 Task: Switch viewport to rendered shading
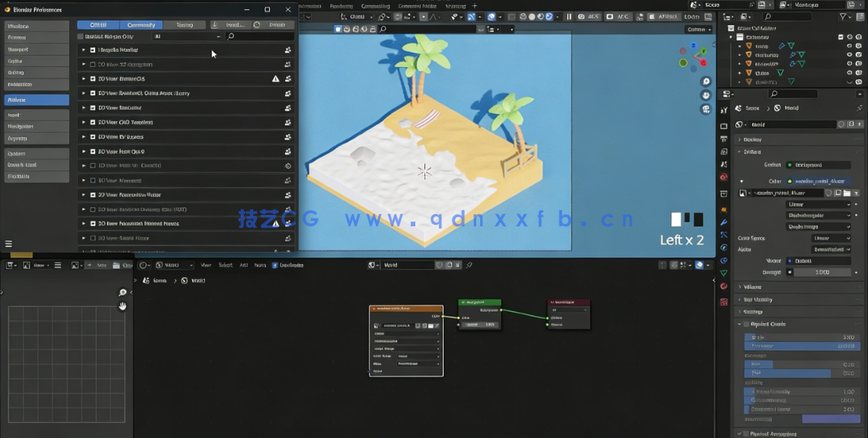tap(549, 17)
